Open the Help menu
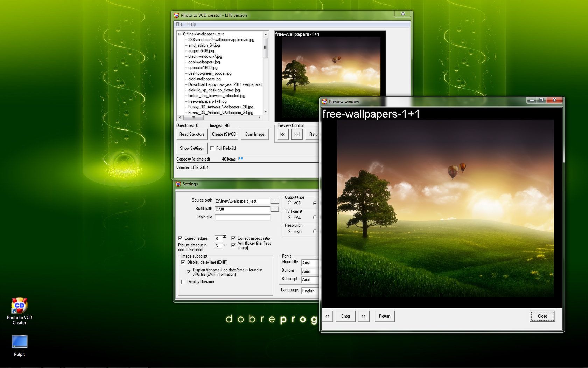The height and width of the screenshot is (368, 588). (x=191, y=24)
